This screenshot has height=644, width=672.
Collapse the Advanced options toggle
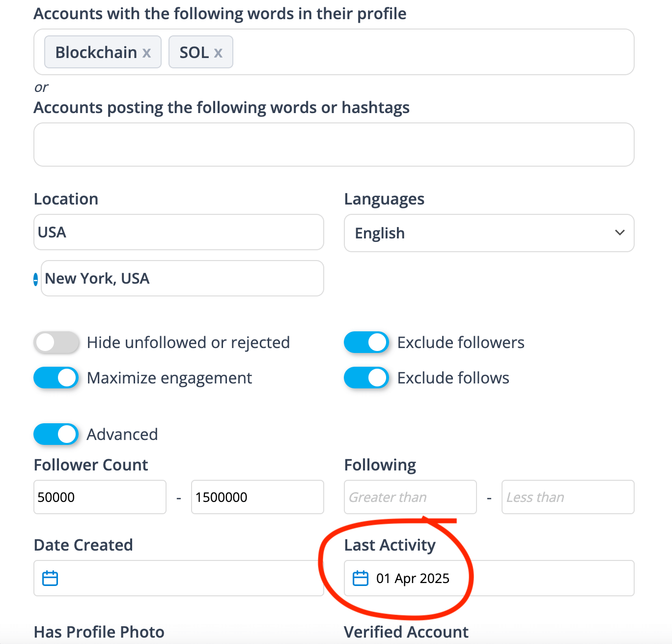56,435
